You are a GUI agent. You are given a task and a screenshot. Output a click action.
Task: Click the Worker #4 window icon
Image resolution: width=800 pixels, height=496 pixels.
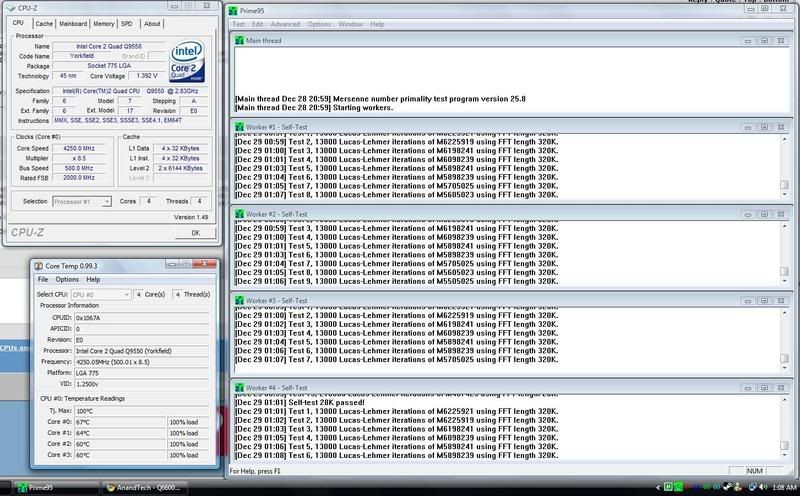coord(238,386)
